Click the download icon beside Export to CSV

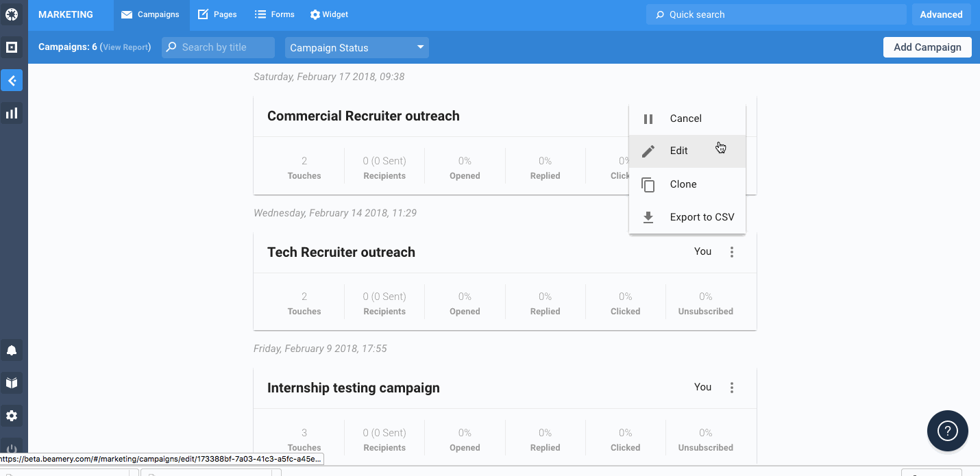(648, 218)
